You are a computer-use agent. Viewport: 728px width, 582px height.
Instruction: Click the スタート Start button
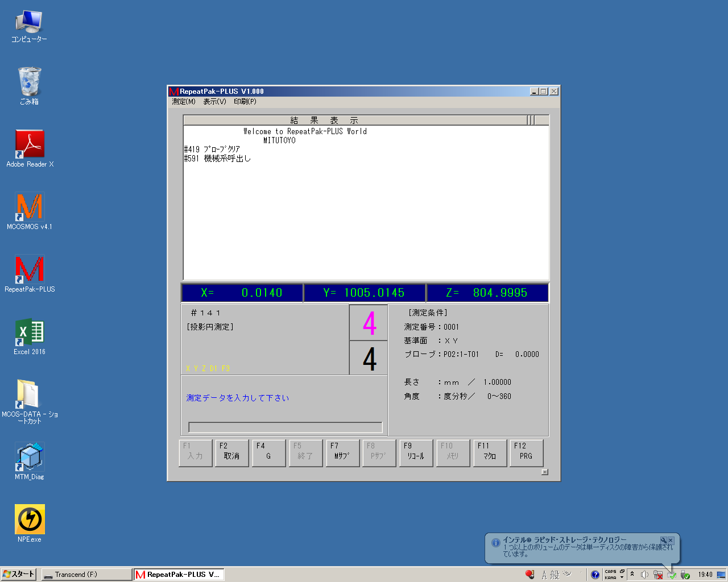pyautogui.click(x=19, y=574)
